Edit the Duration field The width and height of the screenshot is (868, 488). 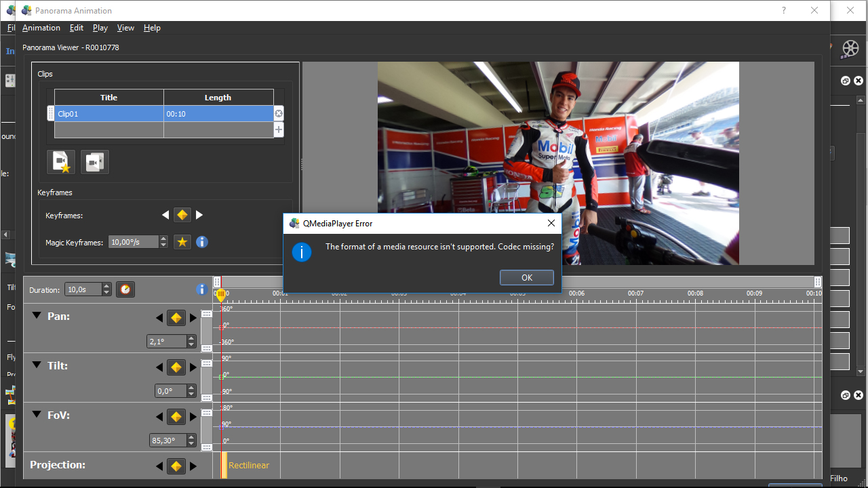[x=83, y=289]
